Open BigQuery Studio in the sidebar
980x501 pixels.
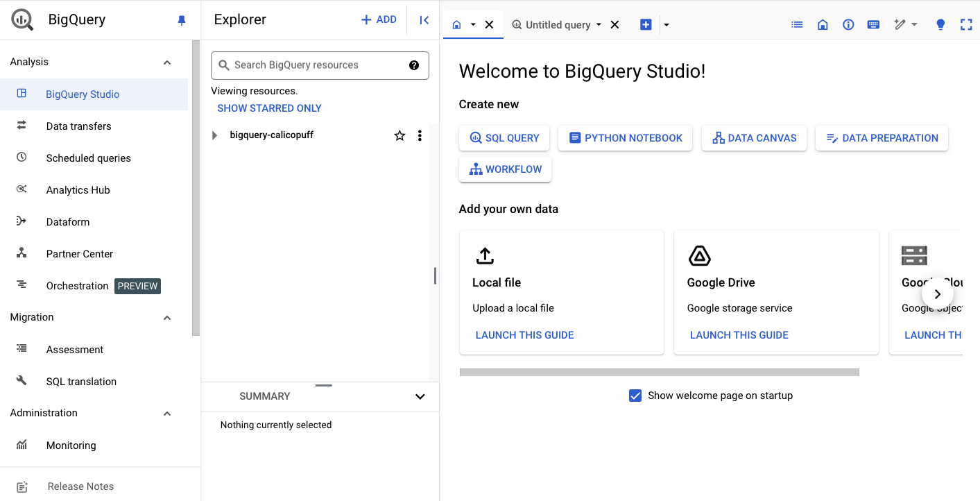(94, 94)
